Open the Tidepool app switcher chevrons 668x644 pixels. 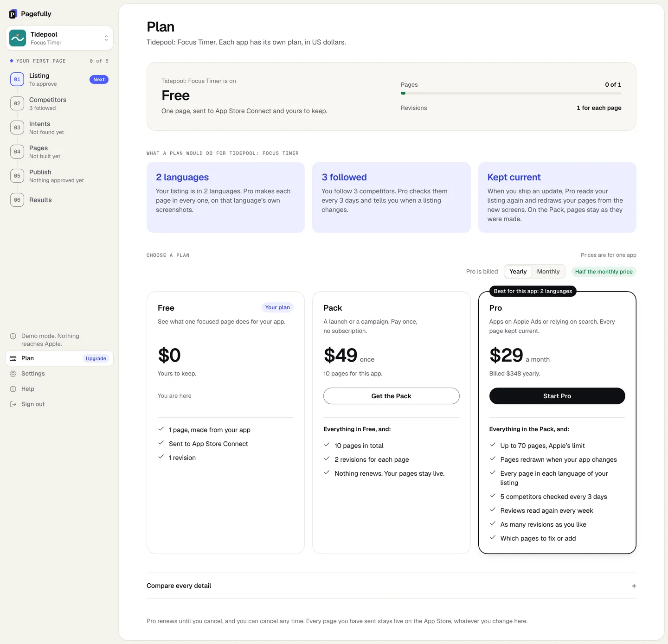(x=106, y=38)
